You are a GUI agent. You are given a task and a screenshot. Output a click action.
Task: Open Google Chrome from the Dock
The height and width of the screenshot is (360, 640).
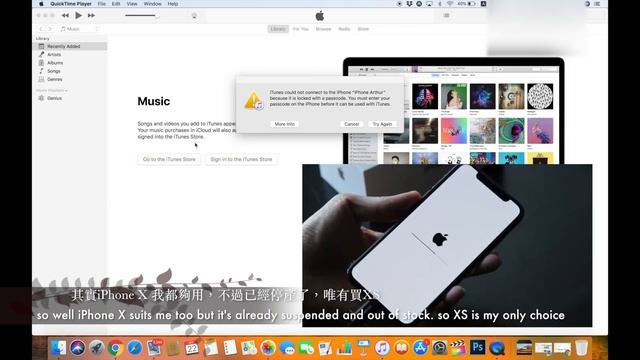116,348
